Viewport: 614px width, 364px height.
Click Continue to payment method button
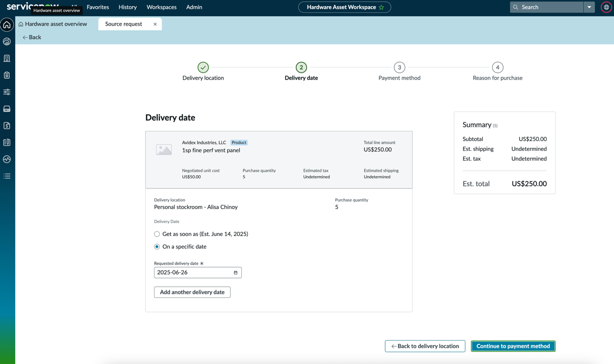click(x=513, y=346)
